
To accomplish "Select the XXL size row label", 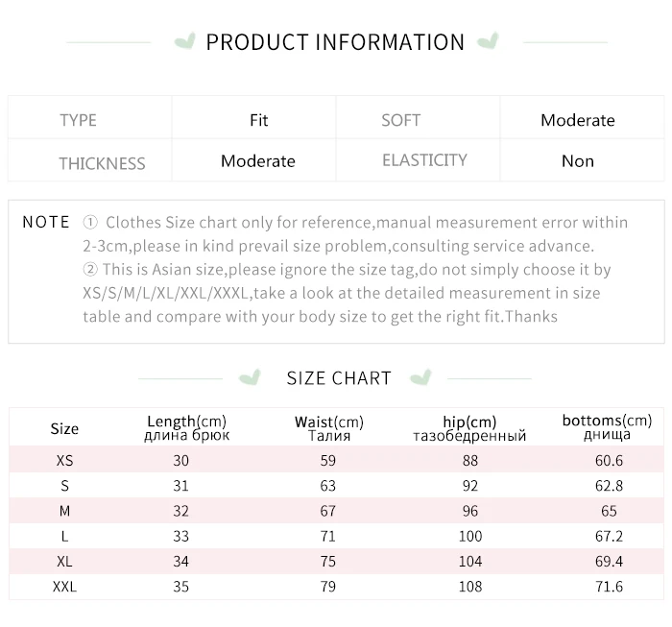I will click(x=64, y=586).
